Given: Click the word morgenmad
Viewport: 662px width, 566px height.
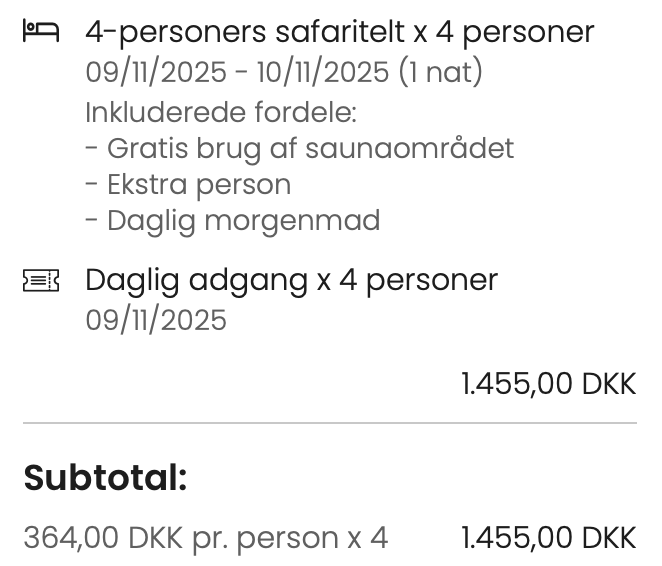Looking at the screenshot, I should pos(293,221).
